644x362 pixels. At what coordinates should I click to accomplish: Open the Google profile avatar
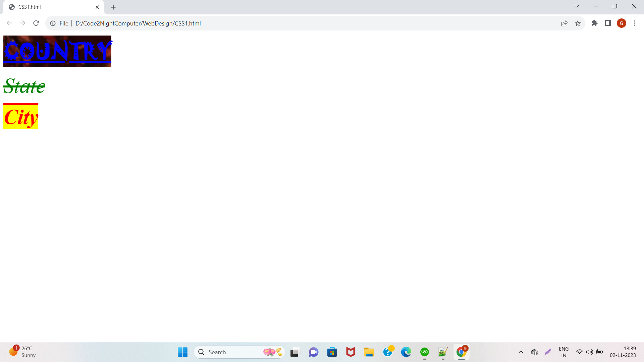point(622,23)
